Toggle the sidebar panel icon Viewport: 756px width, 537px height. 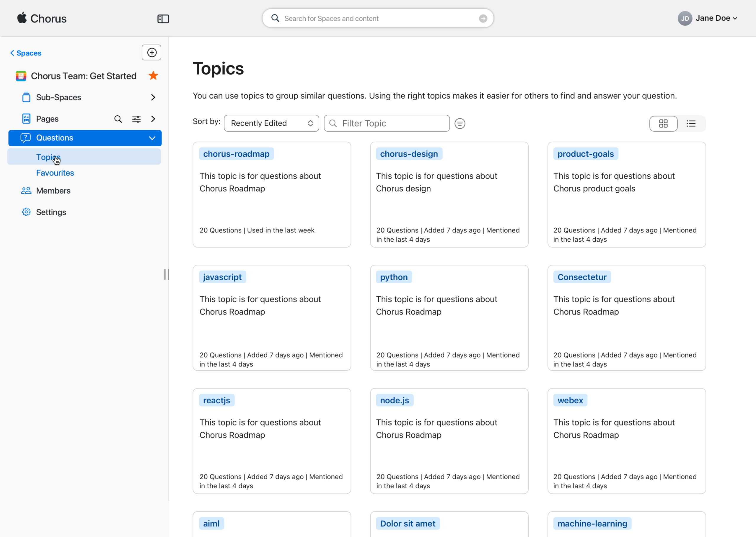pyautogui.click(x=163, y=19)
